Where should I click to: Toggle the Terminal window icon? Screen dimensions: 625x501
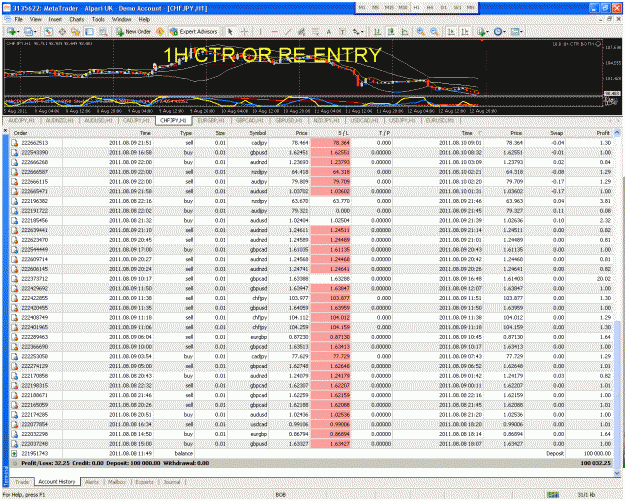(x=89, y=31)
